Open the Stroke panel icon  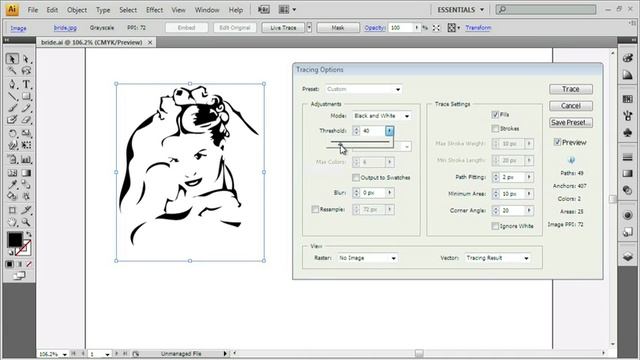pyautogui.click(x=628, y=157)
